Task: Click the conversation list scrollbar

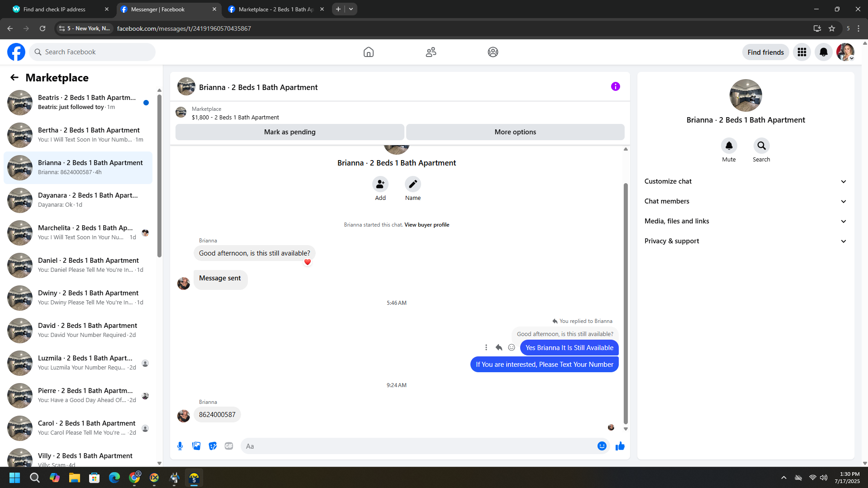Action: pos(159,175)
